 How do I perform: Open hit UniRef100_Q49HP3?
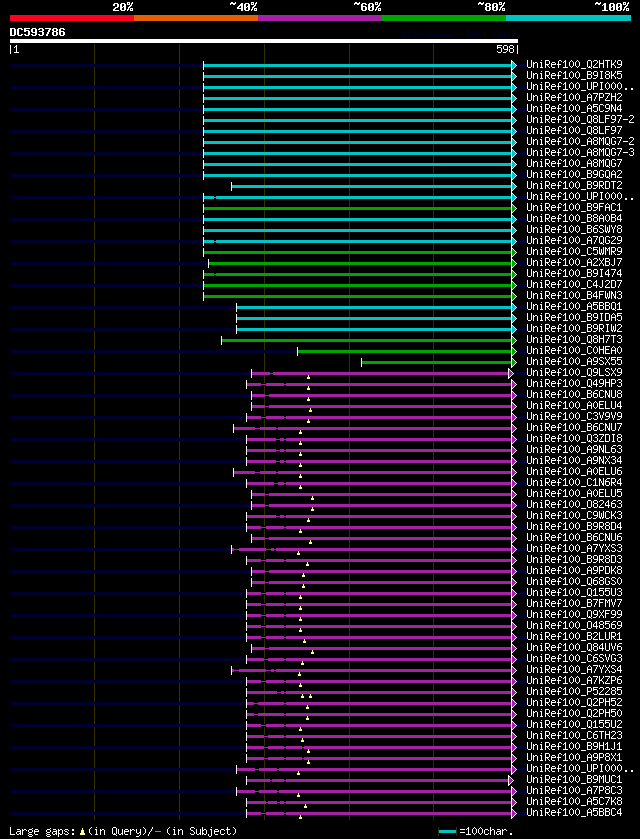574,384
